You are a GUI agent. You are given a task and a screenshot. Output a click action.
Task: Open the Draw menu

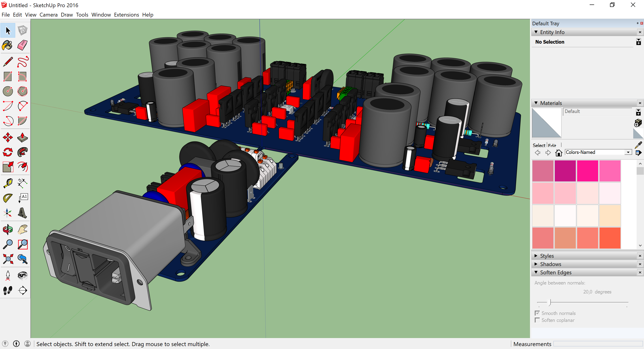(x=67, y=15)
